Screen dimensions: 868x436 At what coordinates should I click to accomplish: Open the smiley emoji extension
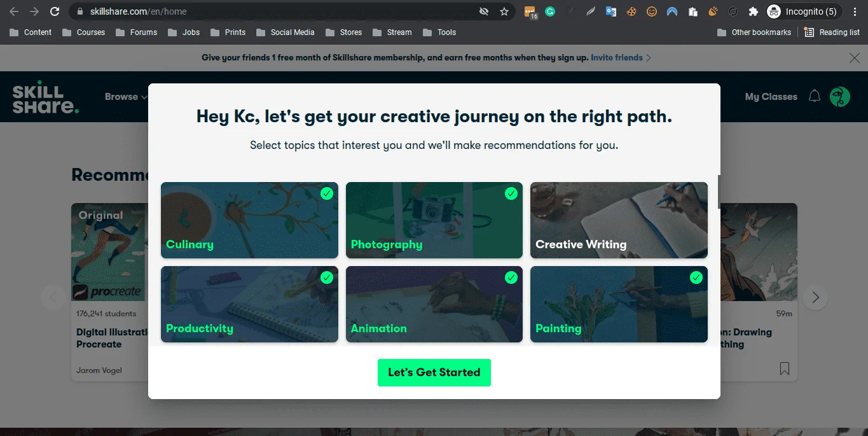tap(652, 11)
